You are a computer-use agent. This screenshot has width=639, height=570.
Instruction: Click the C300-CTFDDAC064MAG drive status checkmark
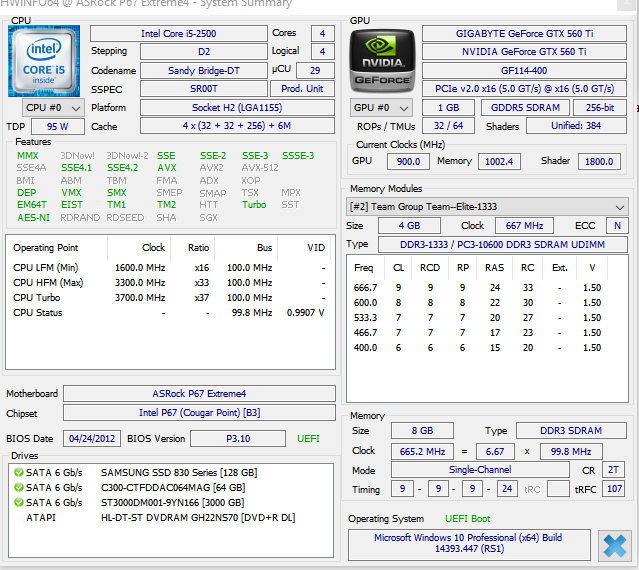pyautogui.click(x=18, y=487)
